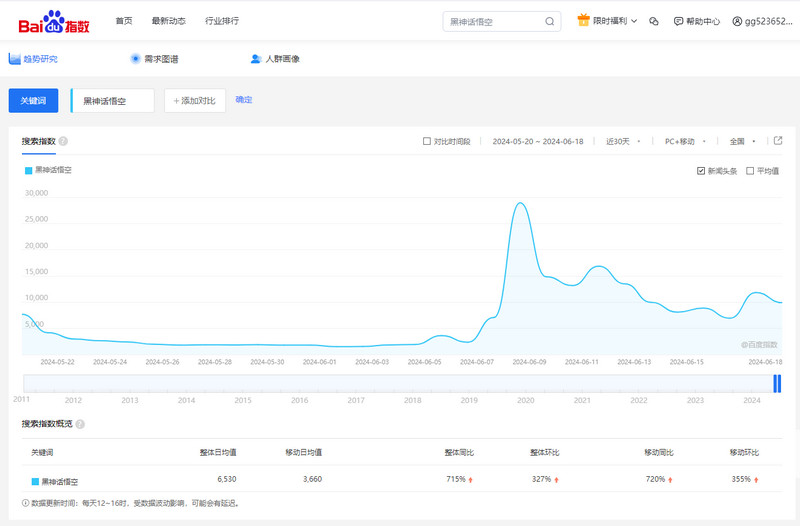Image resolution: width=800 pixels, height=526 pixels.
Task: Toggle the 对比时间段 checkbox
Action: (x=427, y=141)
